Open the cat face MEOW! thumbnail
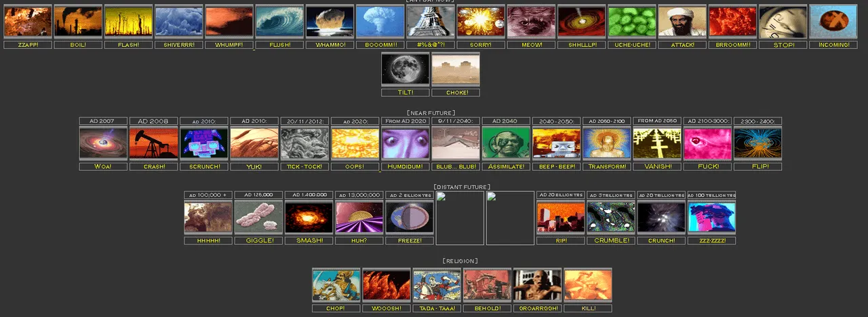The image size is (868, 317). (531, 22)
